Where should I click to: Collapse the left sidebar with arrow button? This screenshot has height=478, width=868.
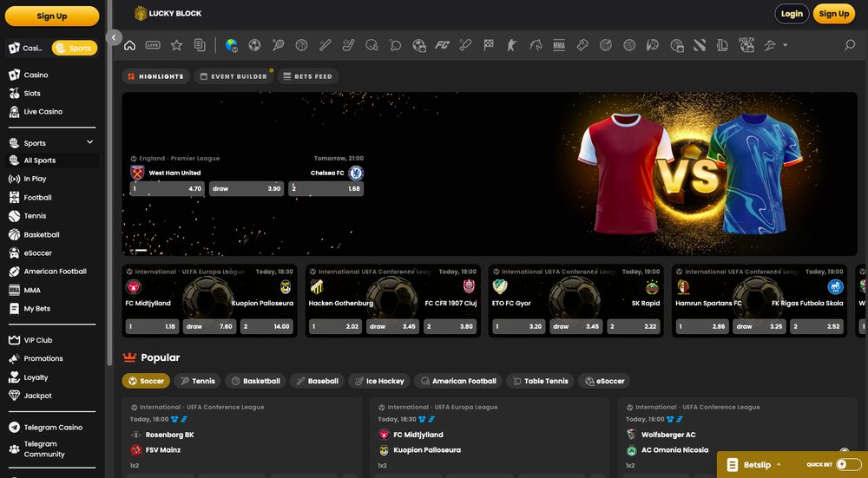coord(114,37)
